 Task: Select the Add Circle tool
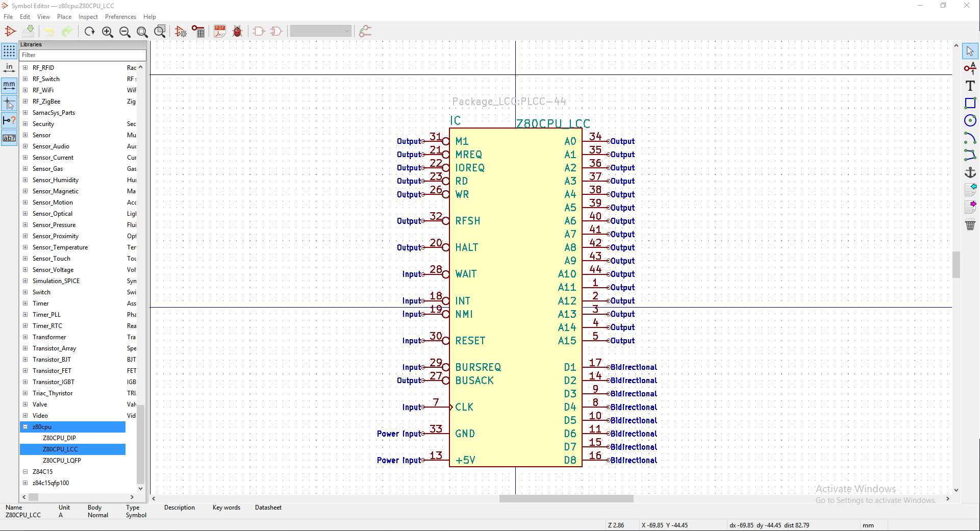970,120
